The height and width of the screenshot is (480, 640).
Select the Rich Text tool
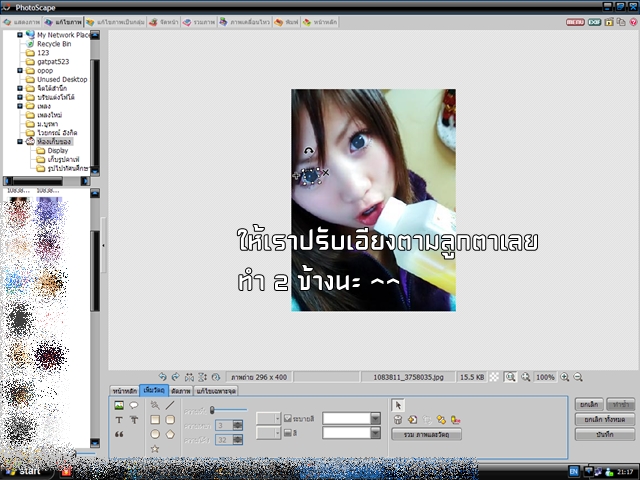[134, 420]
